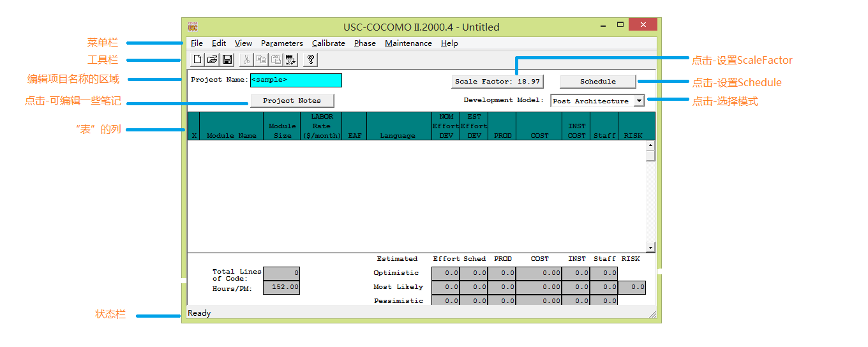Open the Edit menu

click(x=219, y=43)
